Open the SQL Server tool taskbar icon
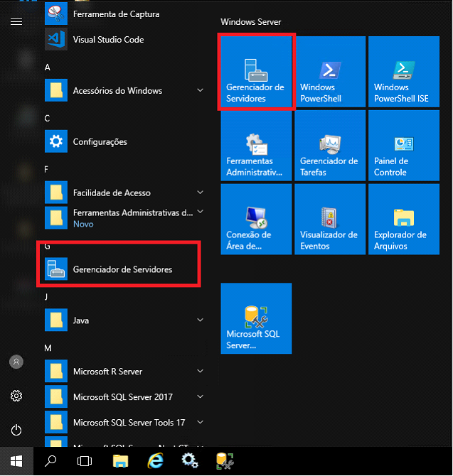This screenshot has width=453, height=476. (225, 461)
